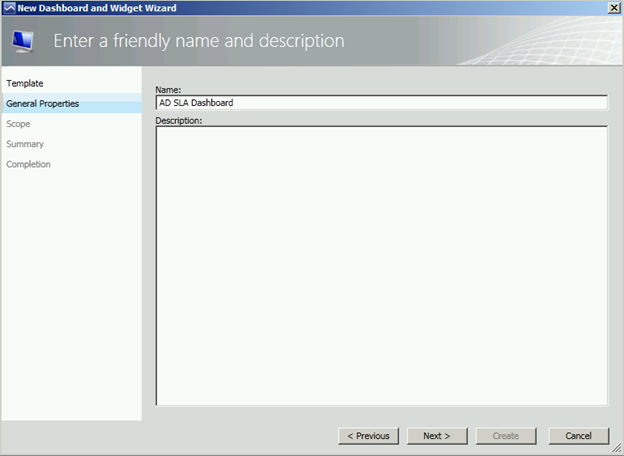Image resolution: width=624 pixels, height=456 pixels.
Task: Go back with the Previous button
Action: (x=369, y=436)
